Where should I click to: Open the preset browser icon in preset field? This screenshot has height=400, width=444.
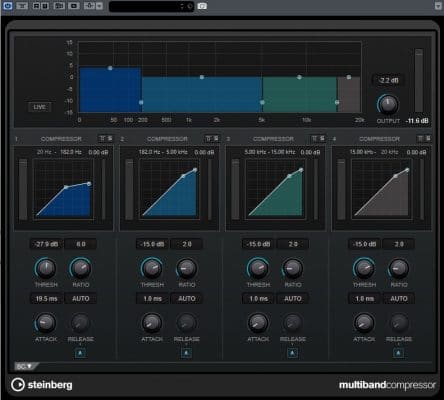click(190, 6)
